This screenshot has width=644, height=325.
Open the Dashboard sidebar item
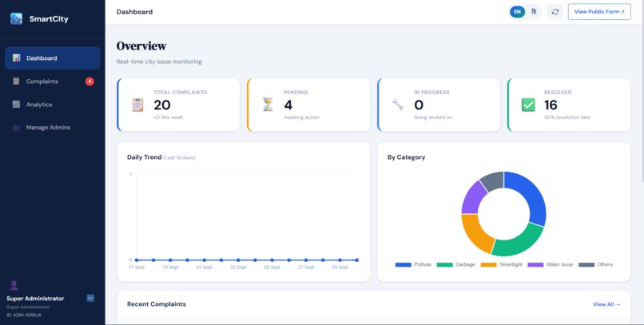(53, 57)
